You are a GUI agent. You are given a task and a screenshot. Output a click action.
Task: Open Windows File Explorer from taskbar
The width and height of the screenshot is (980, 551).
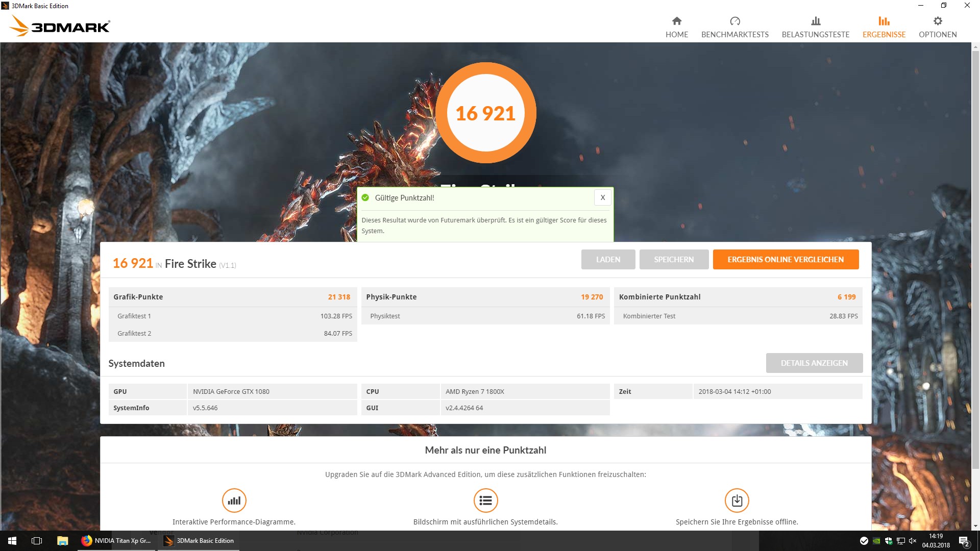pos(62,541)
